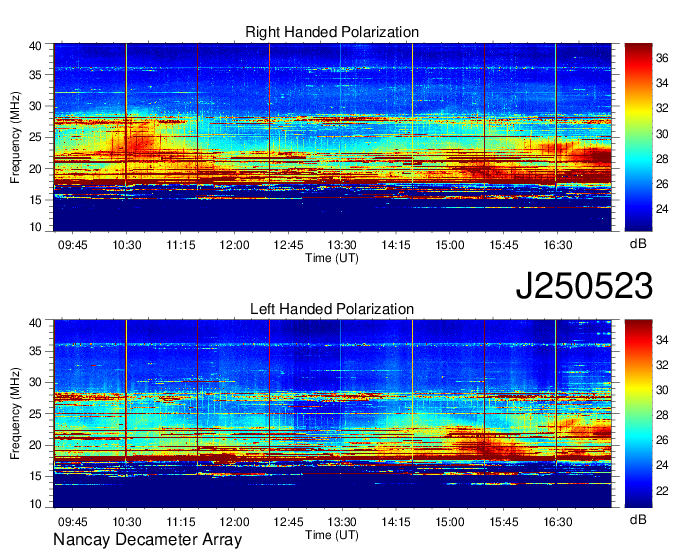Click the "26" value on the Right Handed colorbar
This screenshot has width=680, height=552.
[x=662, y=184]
